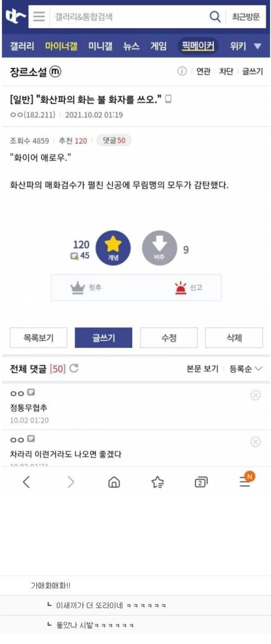
Task: Delete the 정통무협추 comment
Action: tap(256, 395)
